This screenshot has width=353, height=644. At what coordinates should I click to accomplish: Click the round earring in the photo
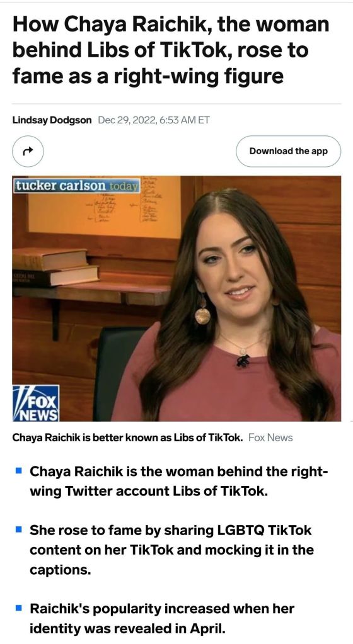(x=202, y=314)
